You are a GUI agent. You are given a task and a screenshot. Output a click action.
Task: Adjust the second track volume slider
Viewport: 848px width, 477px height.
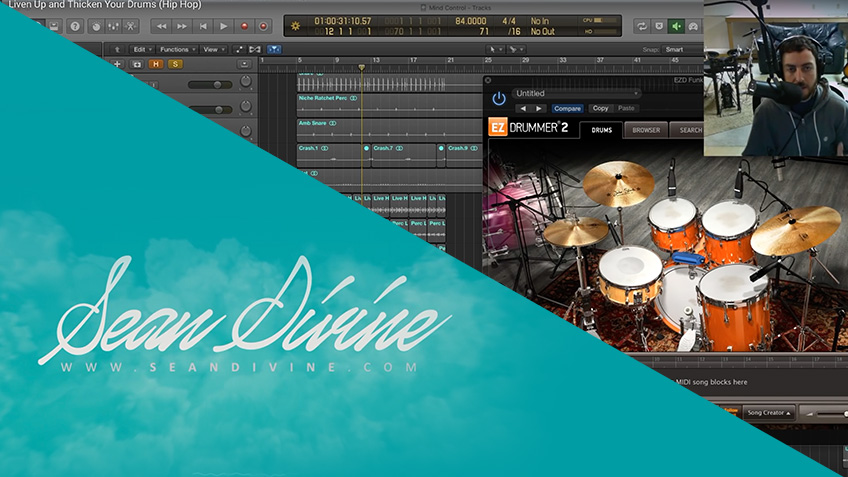210,110
